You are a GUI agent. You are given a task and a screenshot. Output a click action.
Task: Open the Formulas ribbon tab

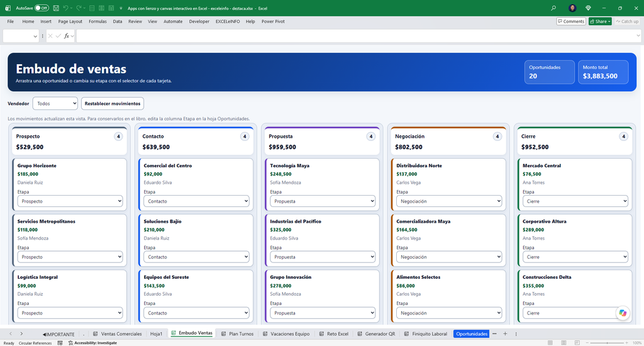point(97,21)
